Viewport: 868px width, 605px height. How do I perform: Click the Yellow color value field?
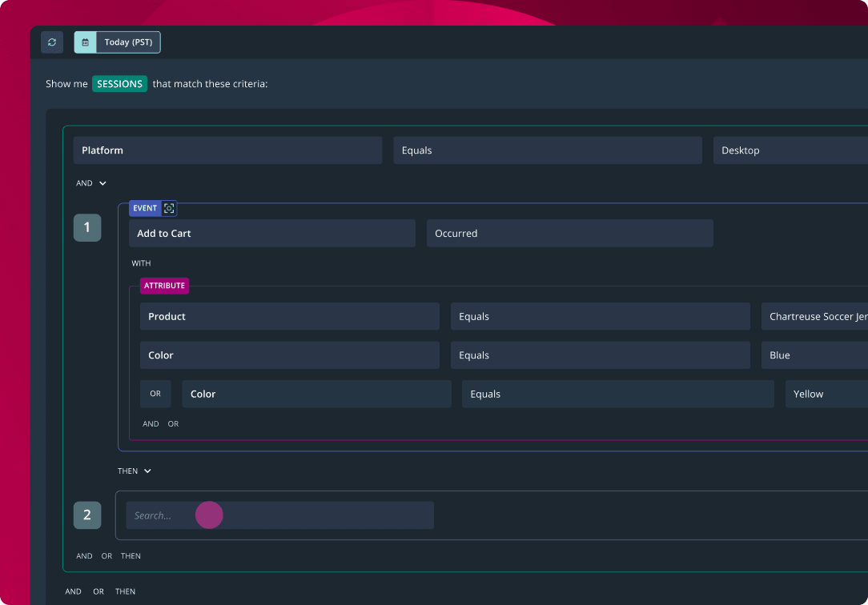[x=826, y=394]
